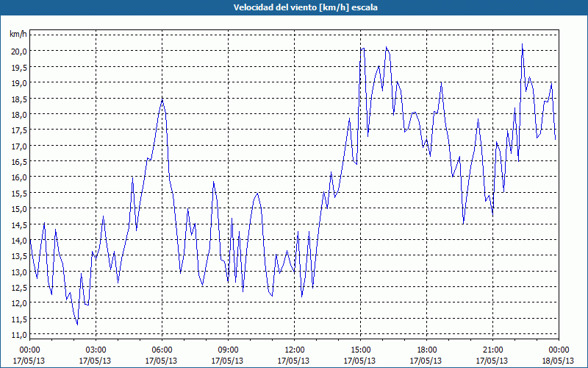Click the 13,0 y-axis value
This screenshot has height=368, width=588.
(x=20, y=272)
